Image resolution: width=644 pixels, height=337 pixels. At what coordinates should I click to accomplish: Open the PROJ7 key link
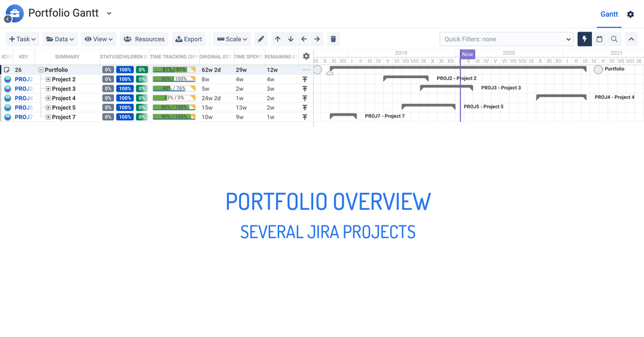tap(24, 117)
